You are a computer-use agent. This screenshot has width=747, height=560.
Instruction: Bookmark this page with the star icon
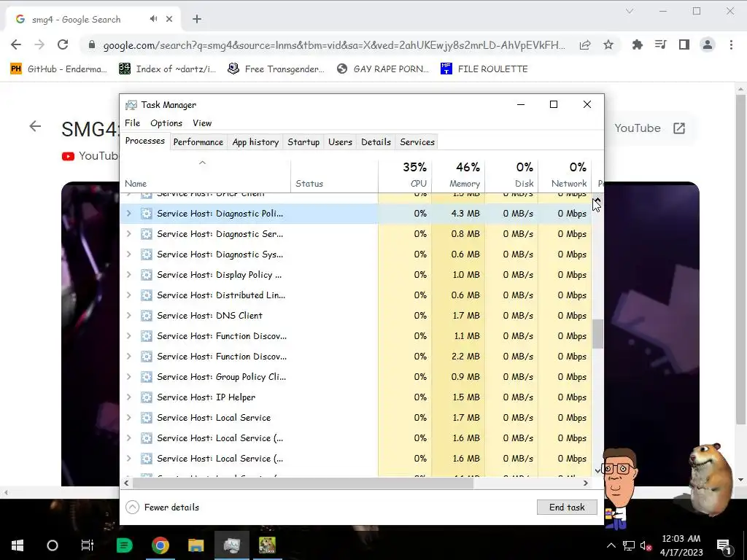click(608, 44)
